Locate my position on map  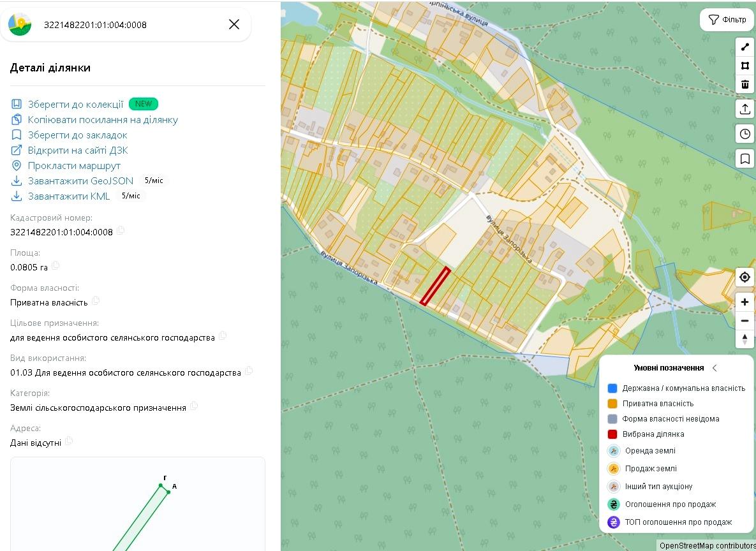pyautogui.click(x=745, y=277)
